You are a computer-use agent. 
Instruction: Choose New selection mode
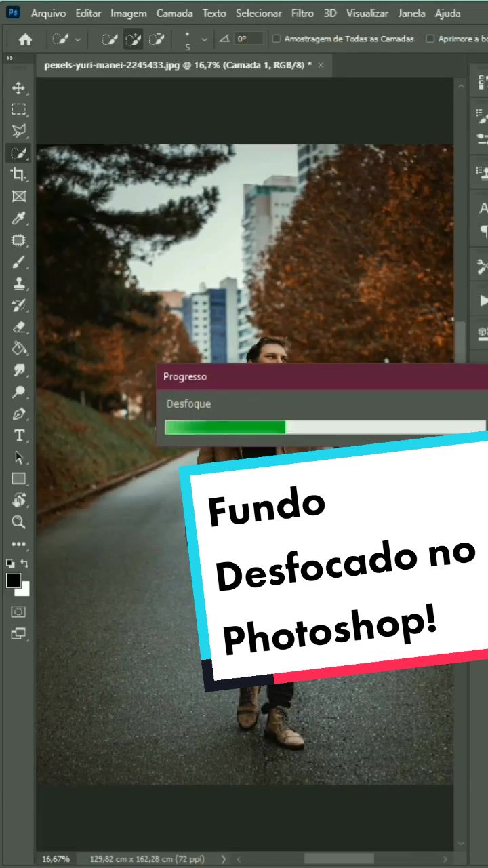click(x=110, y=39)
